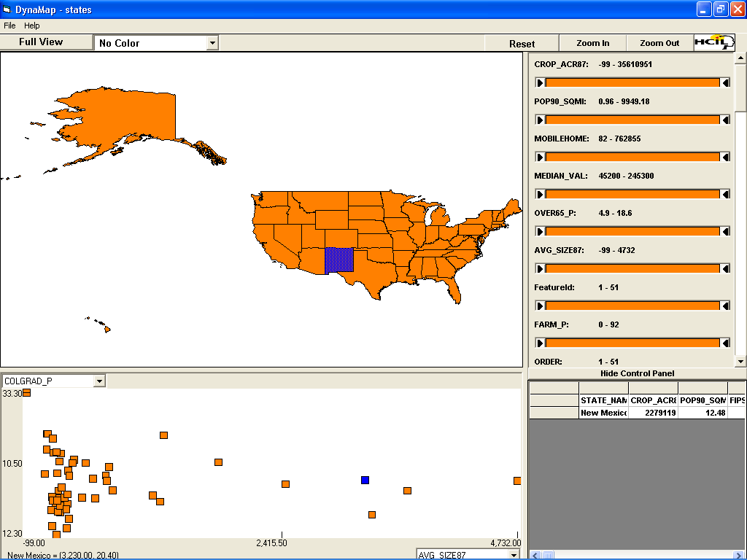Click the FeatureId slider's left handle
The width and height of the screenshot is (747, 560).
pos(540,306)
